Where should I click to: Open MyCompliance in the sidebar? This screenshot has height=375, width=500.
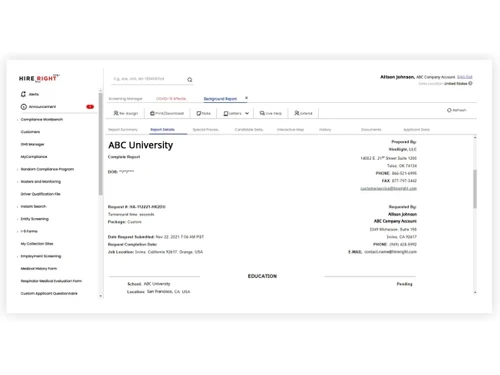(x=34, y=157)
